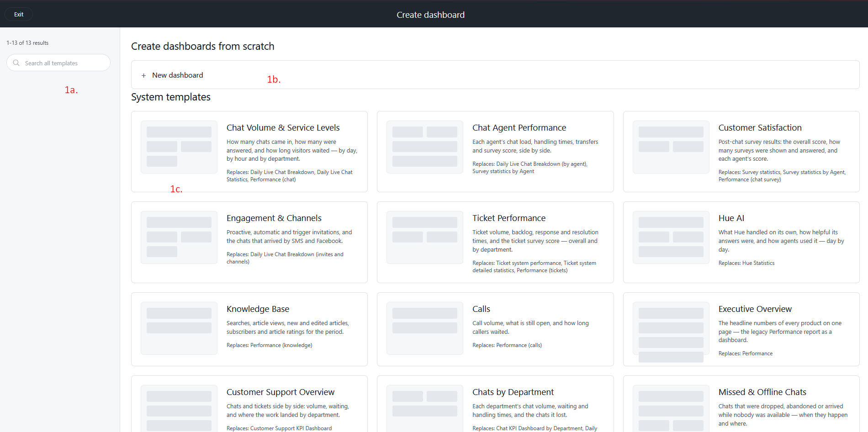Select the Engagement & Channels thumbnail
This screenshot has width=868, height=432.
pyautogui.click(x=179, y=237)
